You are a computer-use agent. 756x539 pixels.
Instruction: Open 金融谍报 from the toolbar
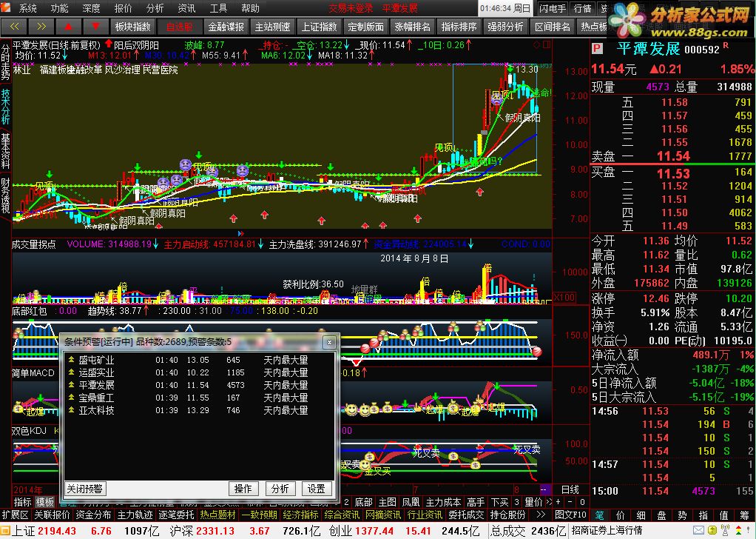[x=226, y=27]
